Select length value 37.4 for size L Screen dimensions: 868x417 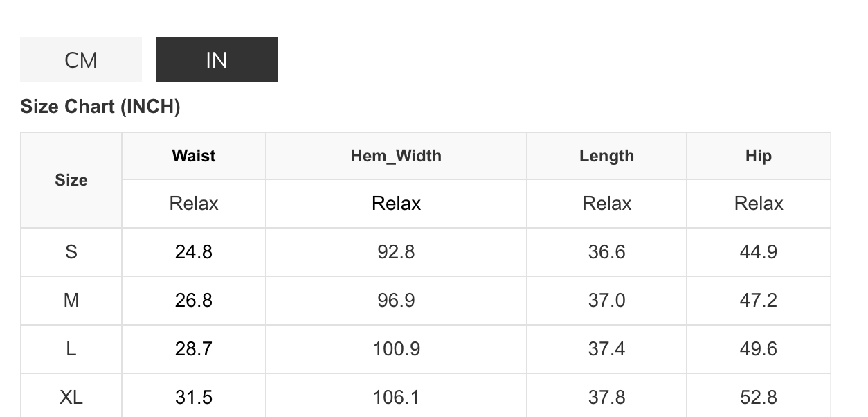click(x=606, y=349)
